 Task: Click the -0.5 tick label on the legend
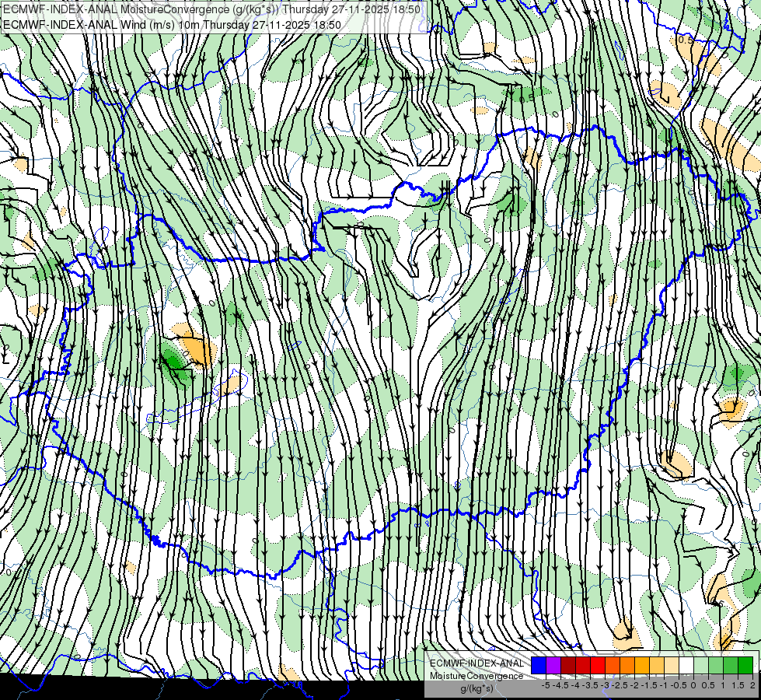click(x=679, y=685)
